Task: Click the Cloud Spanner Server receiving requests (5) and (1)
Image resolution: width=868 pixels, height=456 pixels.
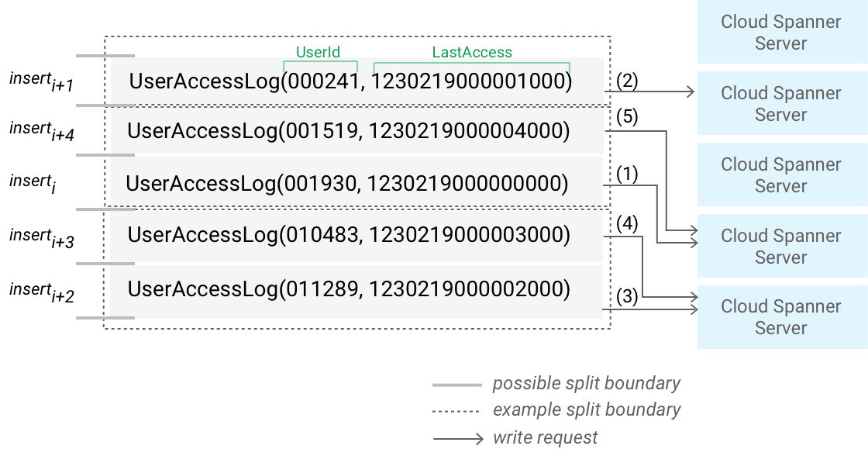Action: tap(781, 247)
